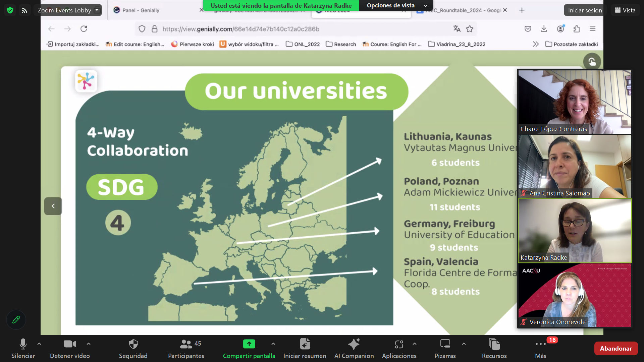This screenshot has width=644, height=362.
Task: Open the Vista layout menu
Action: click(625, 10)
